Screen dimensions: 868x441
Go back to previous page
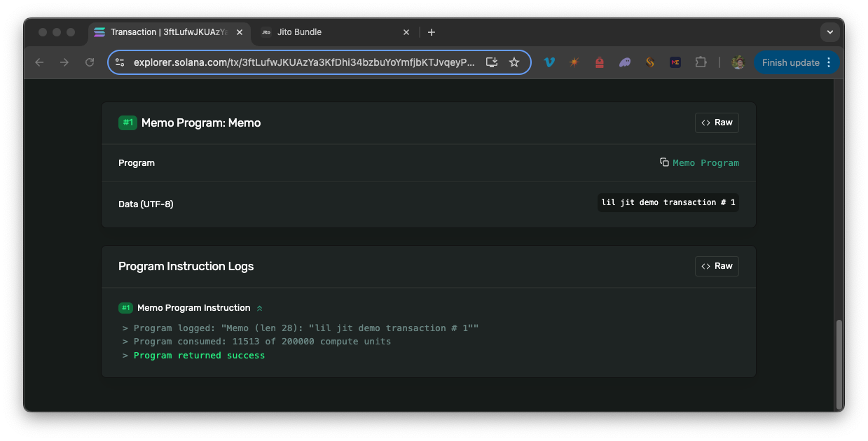coord(39,62)
